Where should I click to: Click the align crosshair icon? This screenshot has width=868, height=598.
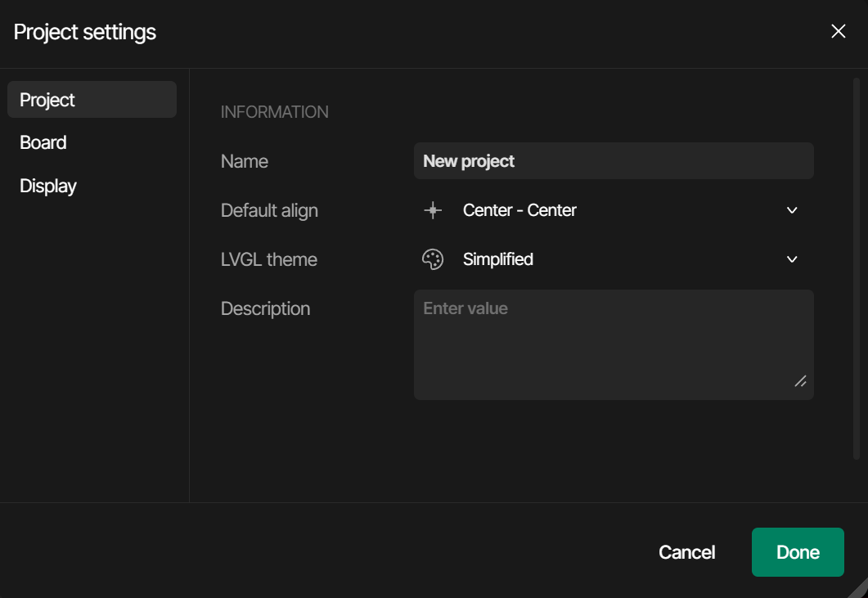(x=433, y=210)
